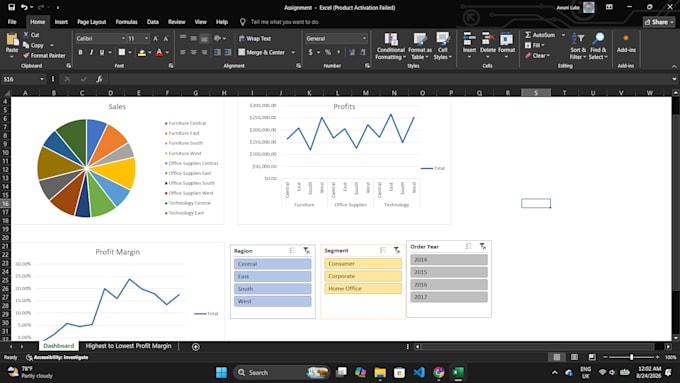Click the Share button
Viewport: 680px width, 383px height.
[x=659, y=22]
